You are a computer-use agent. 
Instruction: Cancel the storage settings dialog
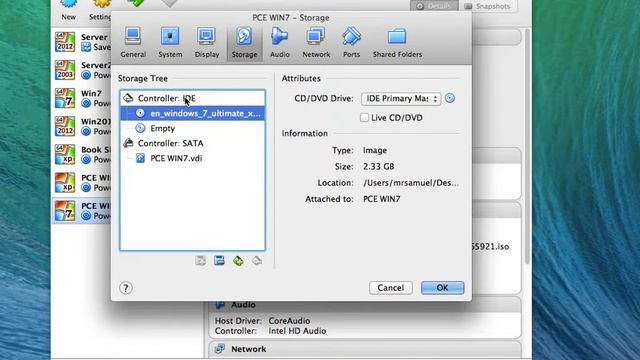point(391,288)
